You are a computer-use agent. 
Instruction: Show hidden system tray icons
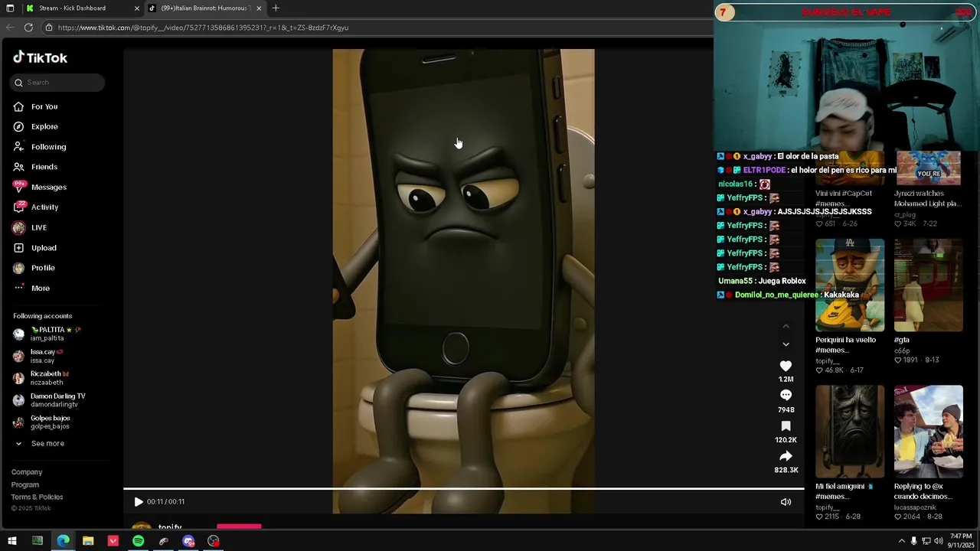click(x=901, y=541)
